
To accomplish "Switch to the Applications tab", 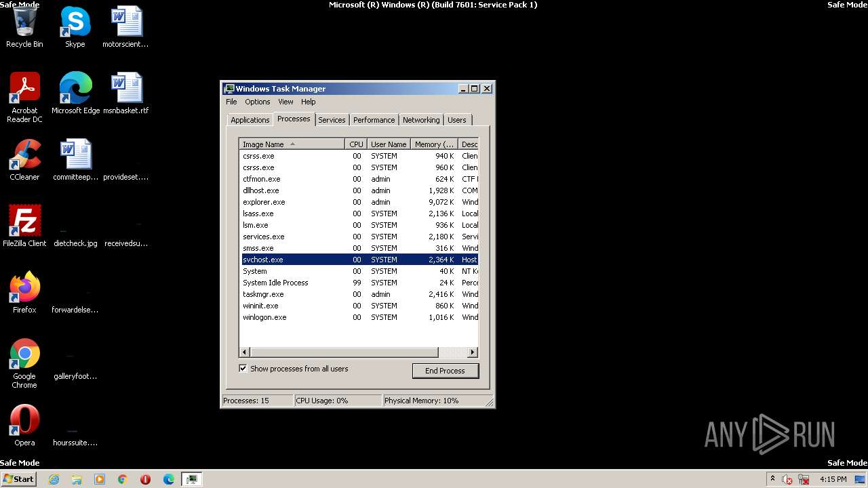I will pos(250,120).
